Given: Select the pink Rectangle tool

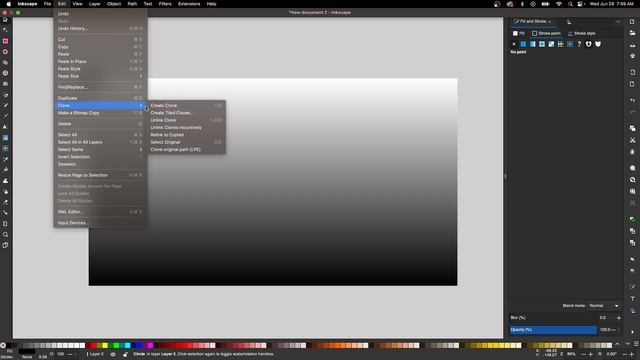Looking at the screenshot, I should tap(5, 41).
